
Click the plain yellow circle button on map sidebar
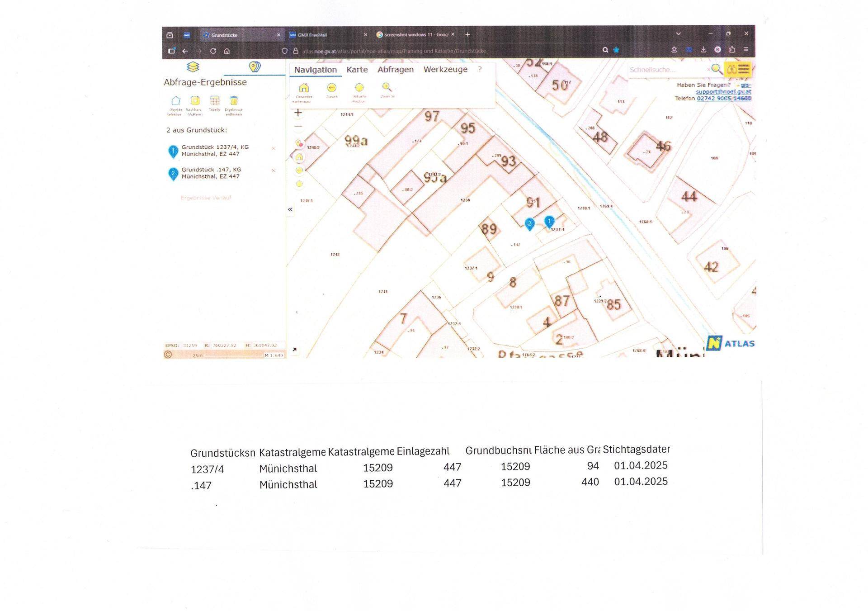click(x=299, y=184)
